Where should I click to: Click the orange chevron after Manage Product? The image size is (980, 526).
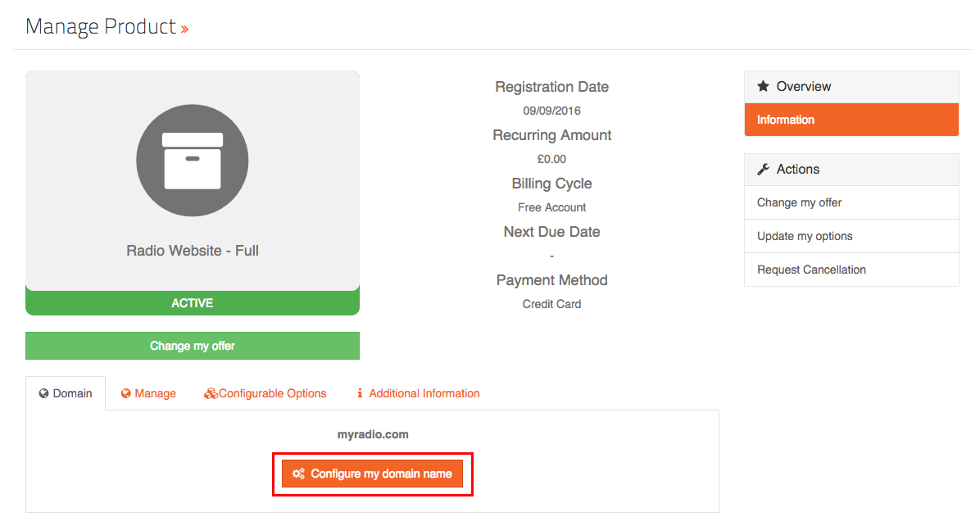[x=185, y=29]
